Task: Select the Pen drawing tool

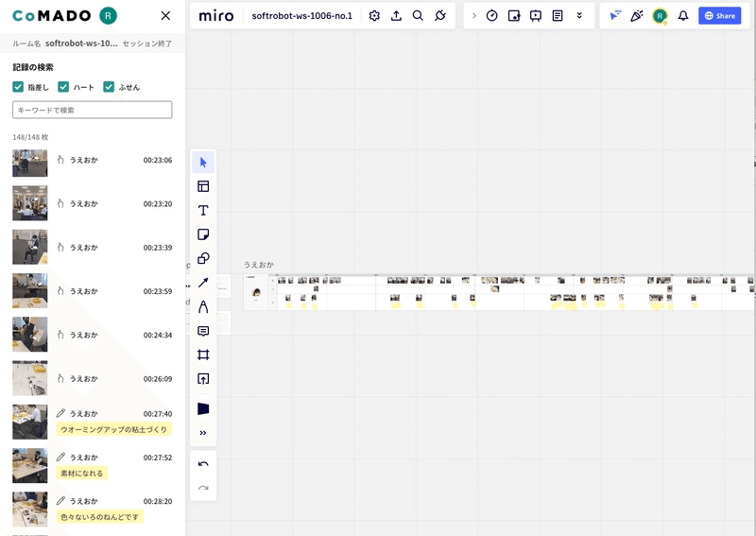Action: click(x=203, y=307)
